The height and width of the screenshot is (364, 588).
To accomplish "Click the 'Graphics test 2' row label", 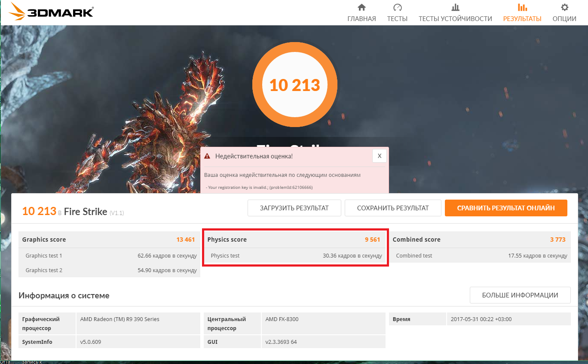I will (44, 270).
